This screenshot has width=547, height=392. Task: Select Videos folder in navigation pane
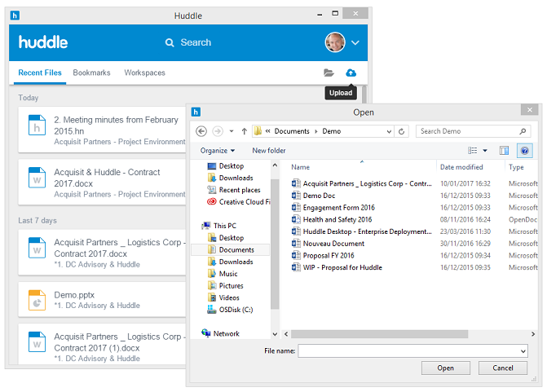[223, 297]
